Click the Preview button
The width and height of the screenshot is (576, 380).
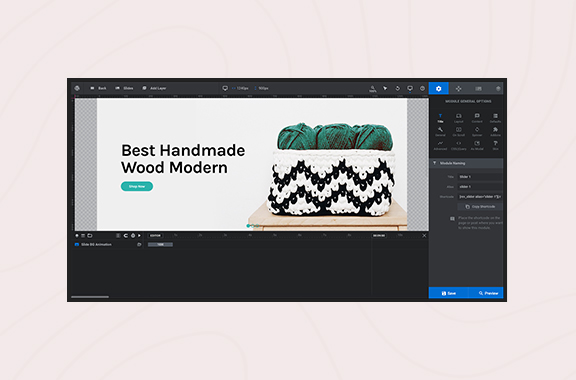pyautogui.click(x=486, y=293)
